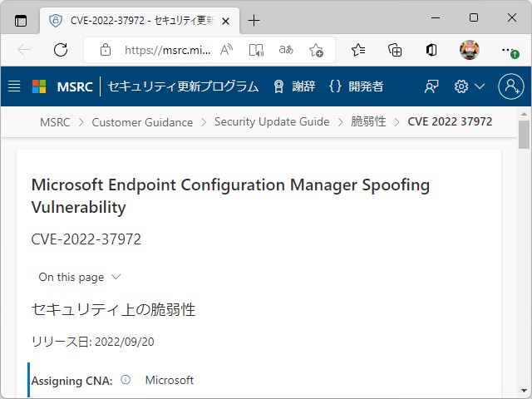The width and height of the screenshot is (532, 399).
Task: Open the tab actions menu icon
Action: (21, 21)
